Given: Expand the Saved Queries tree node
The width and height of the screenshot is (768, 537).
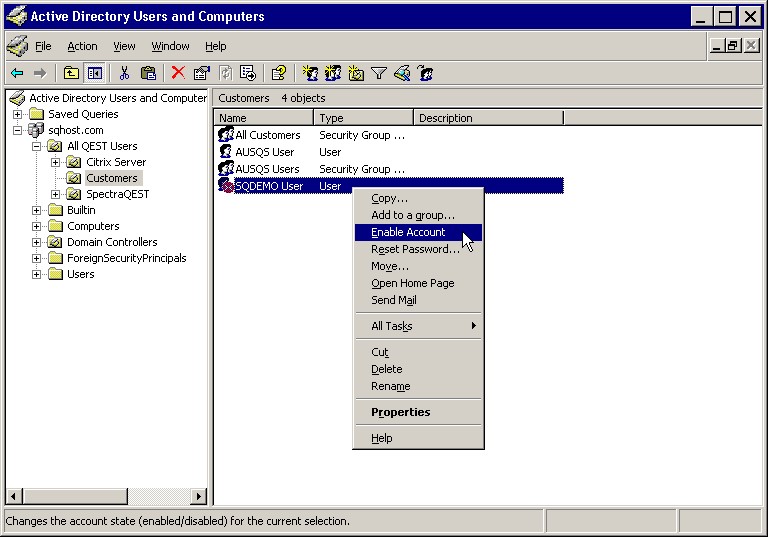Looking at the screenshot, I should (18, 114).
